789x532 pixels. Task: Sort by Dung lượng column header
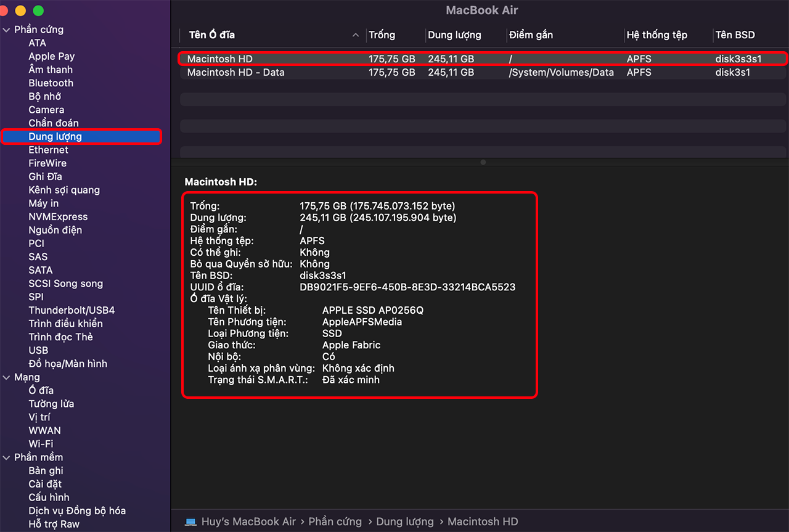coord(454,35)
